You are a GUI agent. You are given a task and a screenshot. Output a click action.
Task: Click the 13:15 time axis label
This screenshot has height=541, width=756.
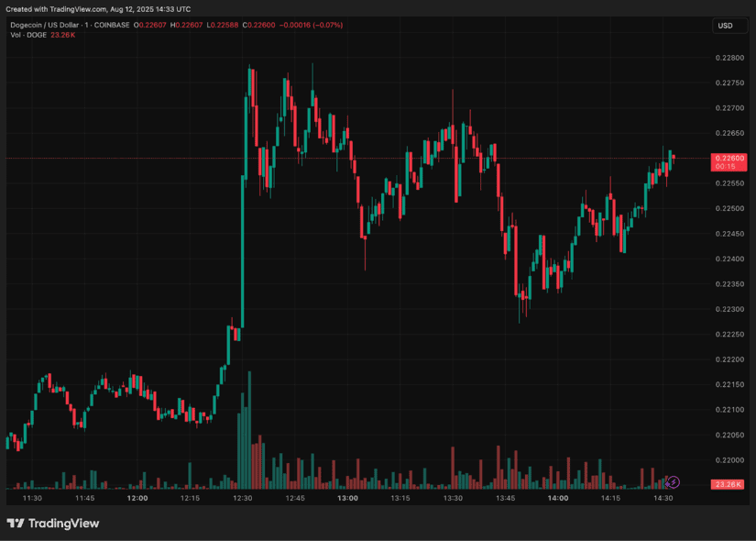[x=400, y=498]
